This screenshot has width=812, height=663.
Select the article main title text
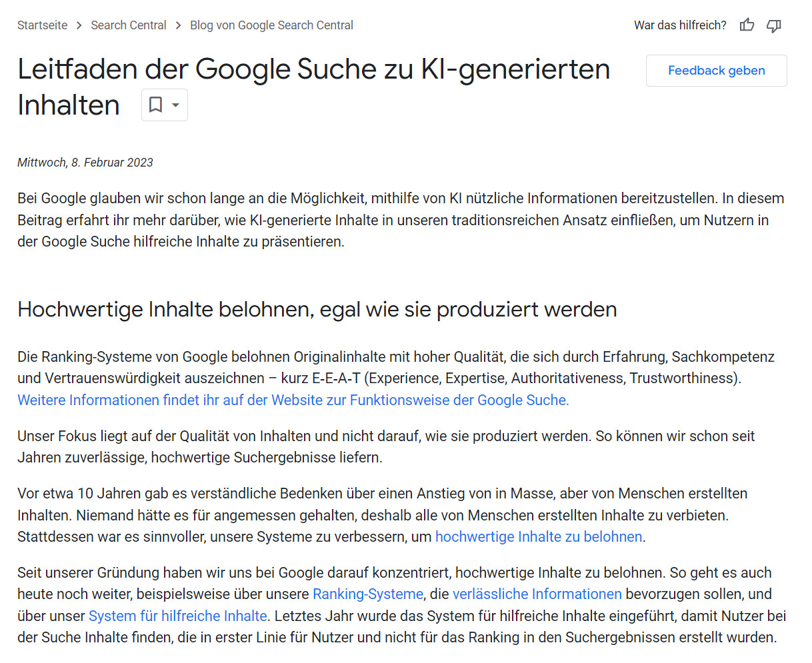click(313, 69)
